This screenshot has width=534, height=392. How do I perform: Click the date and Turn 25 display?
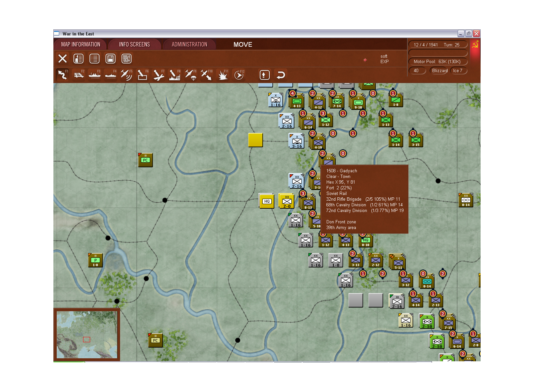(x=437, y=45)
